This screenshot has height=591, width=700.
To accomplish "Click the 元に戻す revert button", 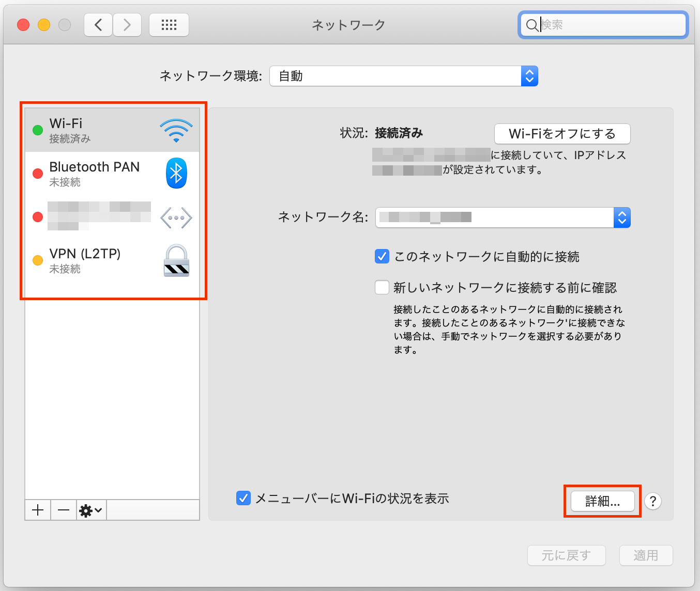I will click(567, 555).
